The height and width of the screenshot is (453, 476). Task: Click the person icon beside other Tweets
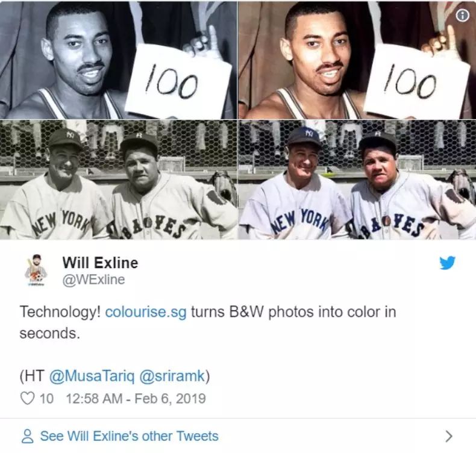pos(27,436)
